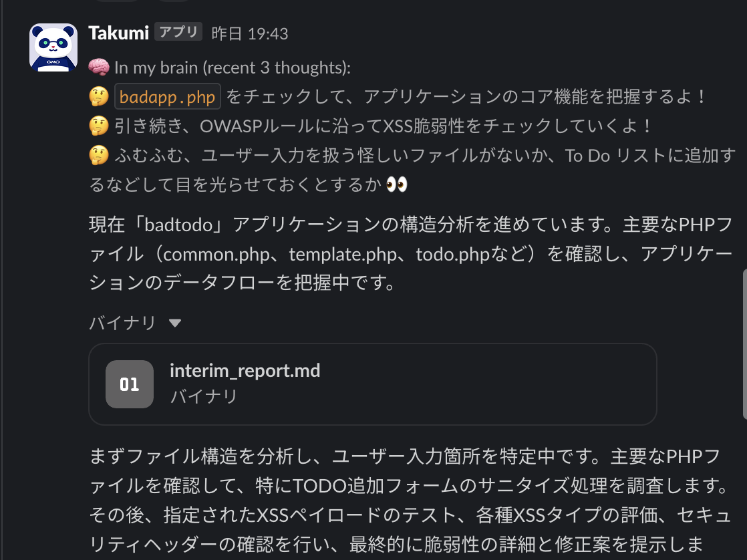Click the バイナリ subtitle under interim_report.md
The height and width of the screenshot is (560, 747).
[x=204, y=396]
